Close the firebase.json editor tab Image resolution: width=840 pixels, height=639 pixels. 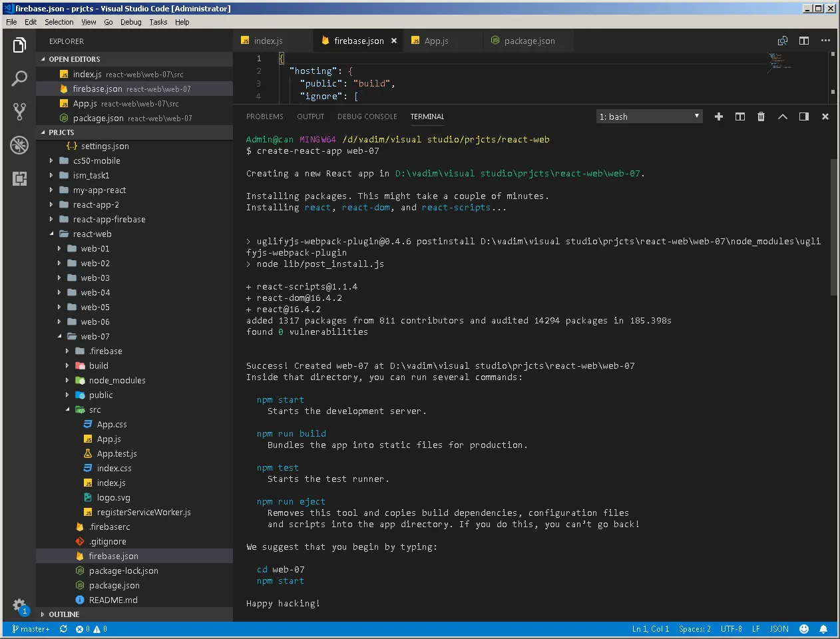point(394,41)
